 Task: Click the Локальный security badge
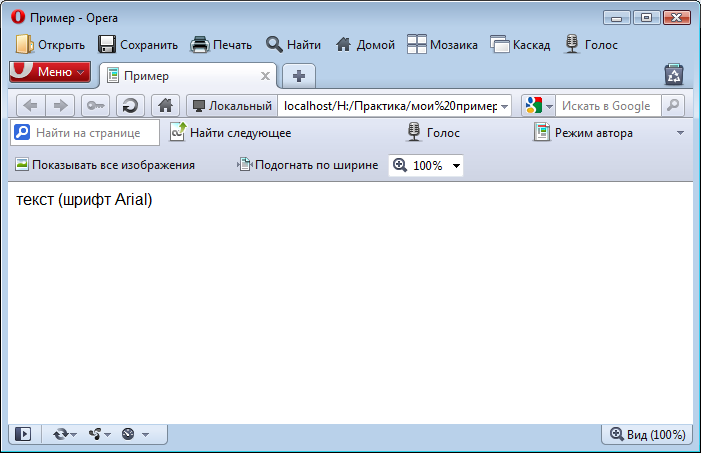pyautogui.click(x=232, y=106)
